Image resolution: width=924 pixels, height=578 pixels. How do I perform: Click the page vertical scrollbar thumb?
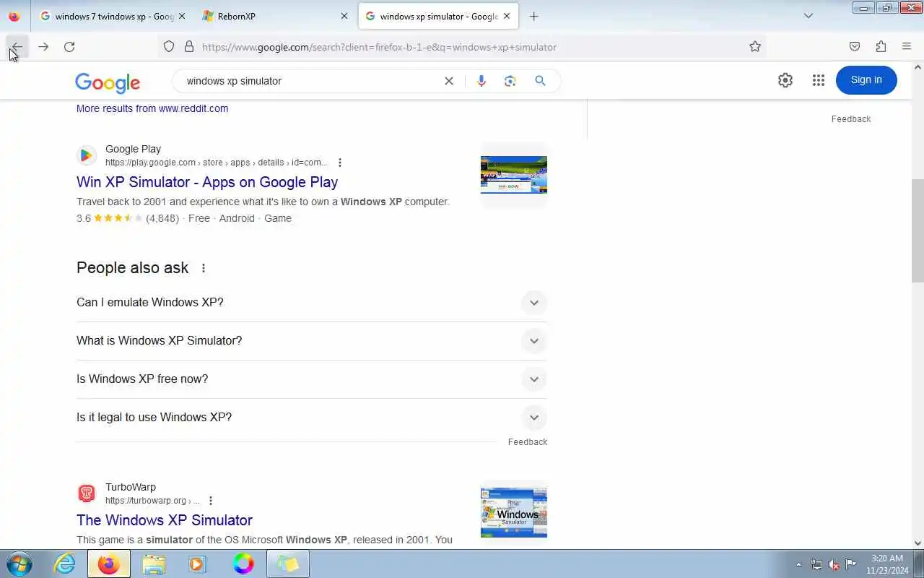pyautogui.click(x=918, y=230)
